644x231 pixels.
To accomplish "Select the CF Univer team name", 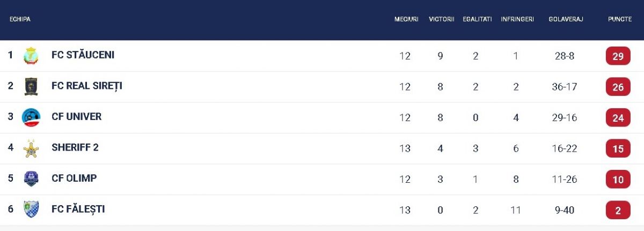I will coord(76,117).
